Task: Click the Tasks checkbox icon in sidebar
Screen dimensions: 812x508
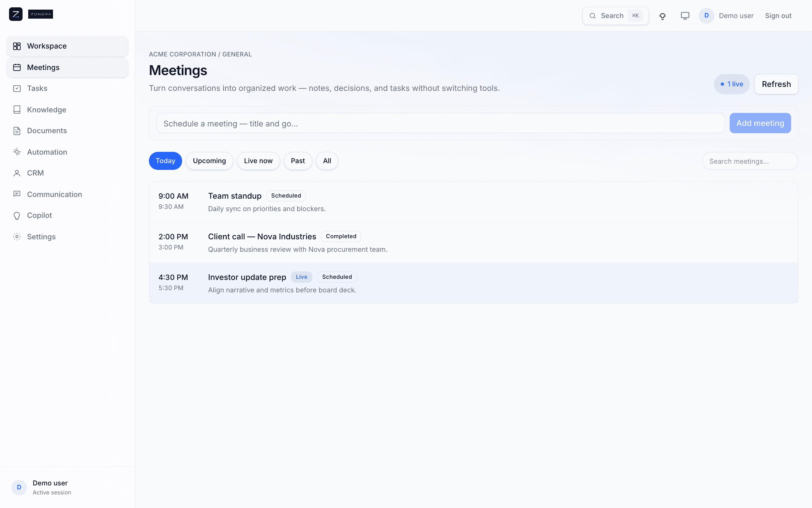Action: (x=17, y=88)
